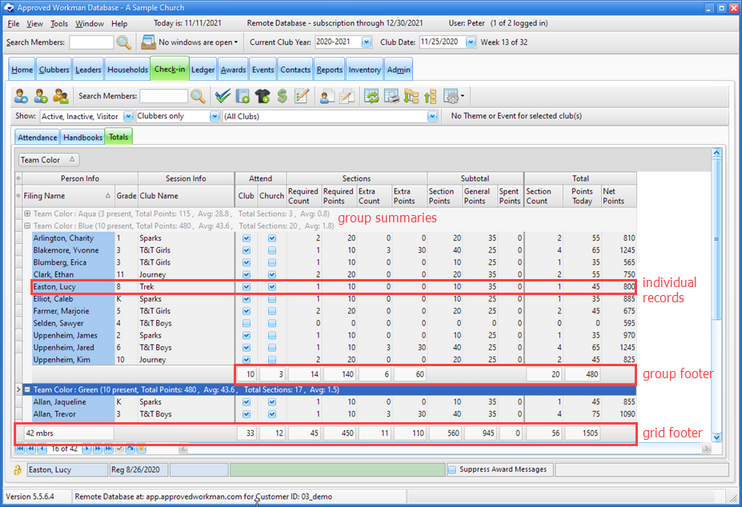
Task: Click the black t-shirt toolbar icon
Action: 263,96
